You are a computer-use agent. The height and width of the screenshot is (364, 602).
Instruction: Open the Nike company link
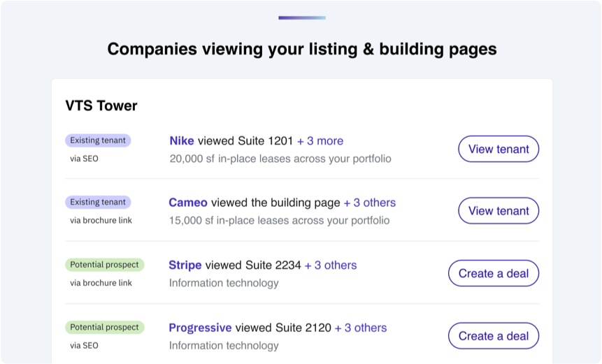tap(182, 141)
